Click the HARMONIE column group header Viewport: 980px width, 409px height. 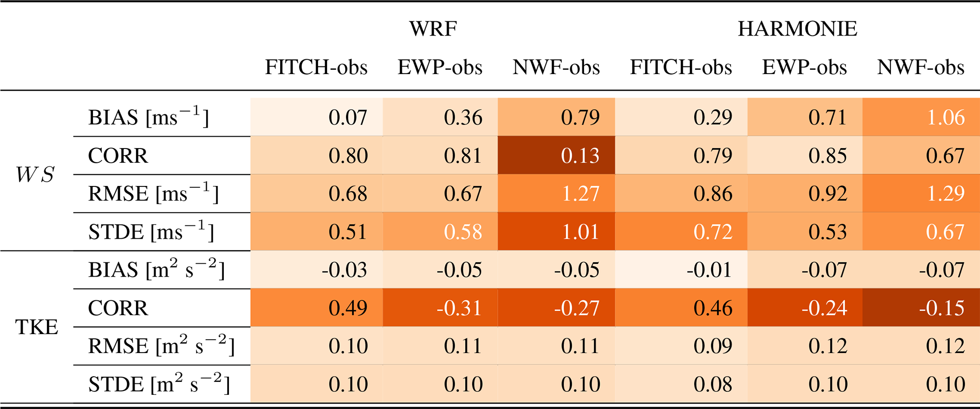[x=797, y=29]
